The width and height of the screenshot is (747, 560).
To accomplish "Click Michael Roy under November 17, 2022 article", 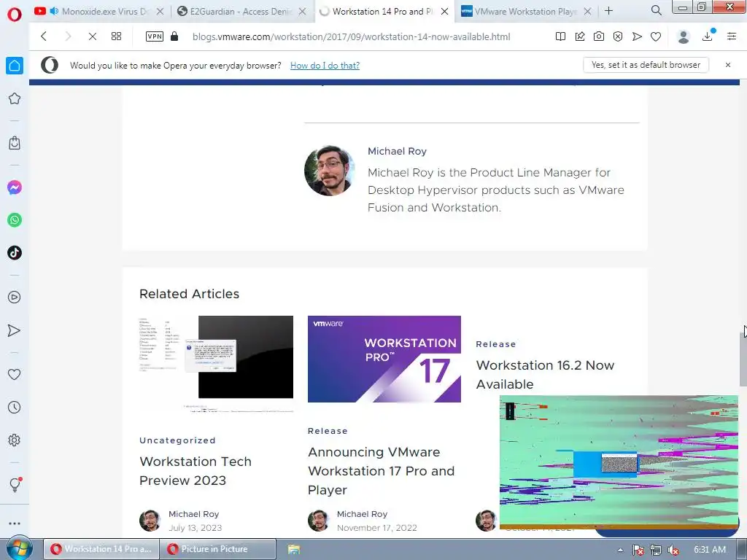I will tap(362, 514).
